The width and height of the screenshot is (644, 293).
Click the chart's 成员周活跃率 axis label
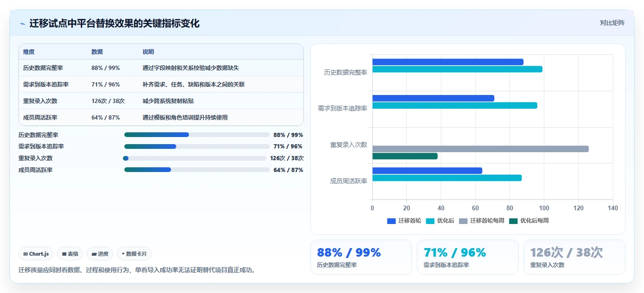point(349,181)
